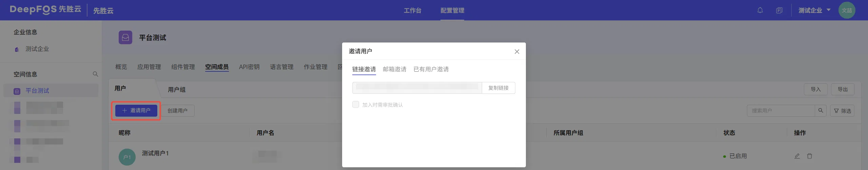Screen dimensions: 868x170
Task: Click the 所属用户组 column header
Action: (x=568, y=133)
